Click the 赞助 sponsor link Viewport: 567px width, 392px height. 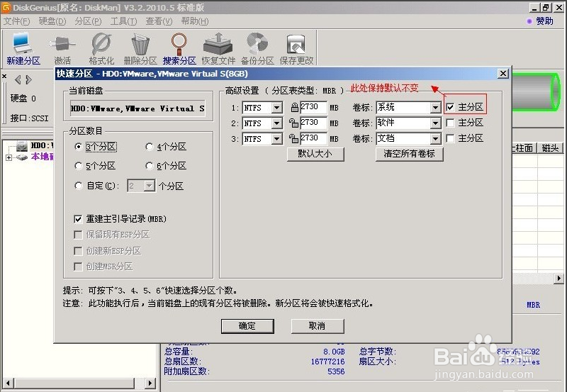click(x=544, y=21)
